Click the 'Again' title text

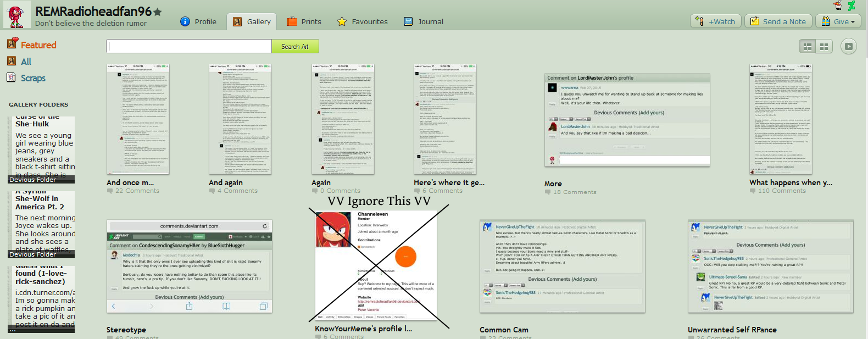(x=321, y=182)
